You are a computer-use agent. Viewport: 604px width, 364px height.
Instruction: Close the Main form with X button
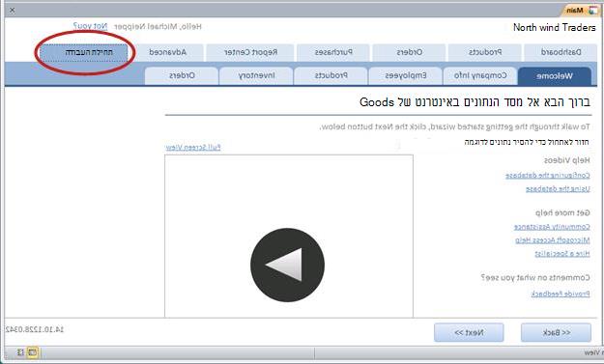click(12, 11)
